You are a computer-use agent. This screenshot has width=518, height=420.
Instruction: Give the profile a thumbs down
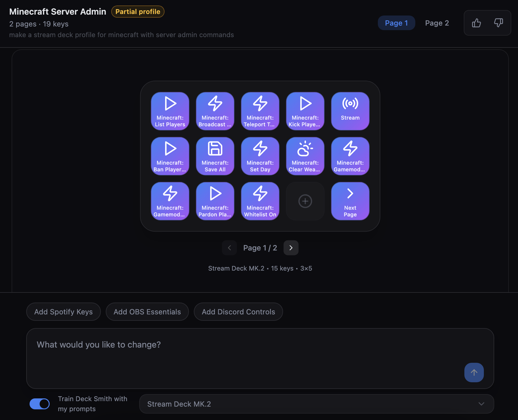tap(499, 23)
